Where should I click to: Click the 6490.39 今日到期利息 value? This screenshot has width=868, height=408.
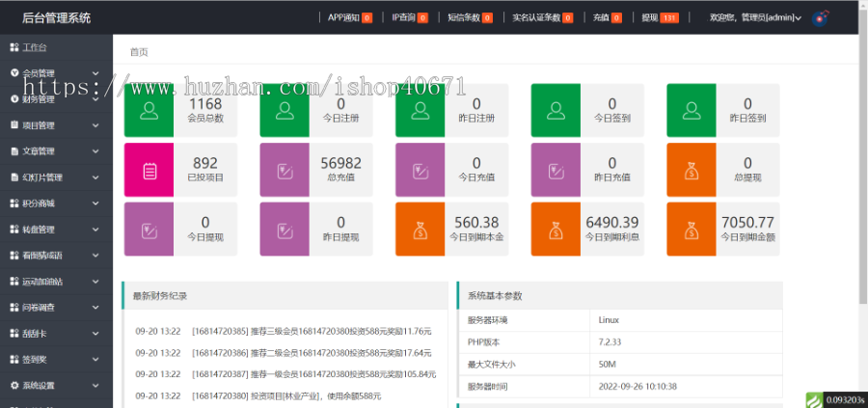pos(612,223)
